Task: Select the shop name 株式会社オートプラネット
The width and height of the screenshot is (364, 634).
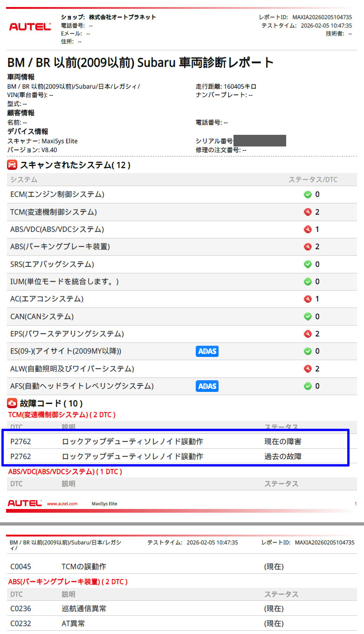Action: 123,17
